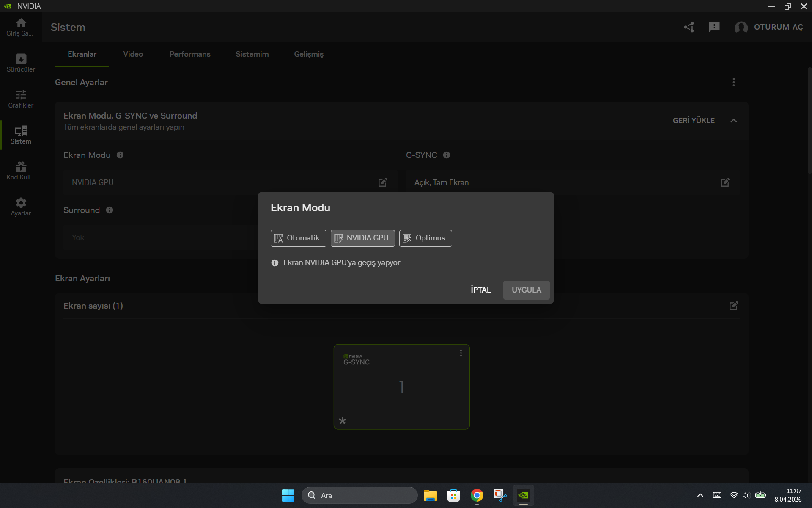Open Google Chrome from taskbar
The width and height of the screenshot is (812, 508).
pyautogui.click(x=477, y=495)
